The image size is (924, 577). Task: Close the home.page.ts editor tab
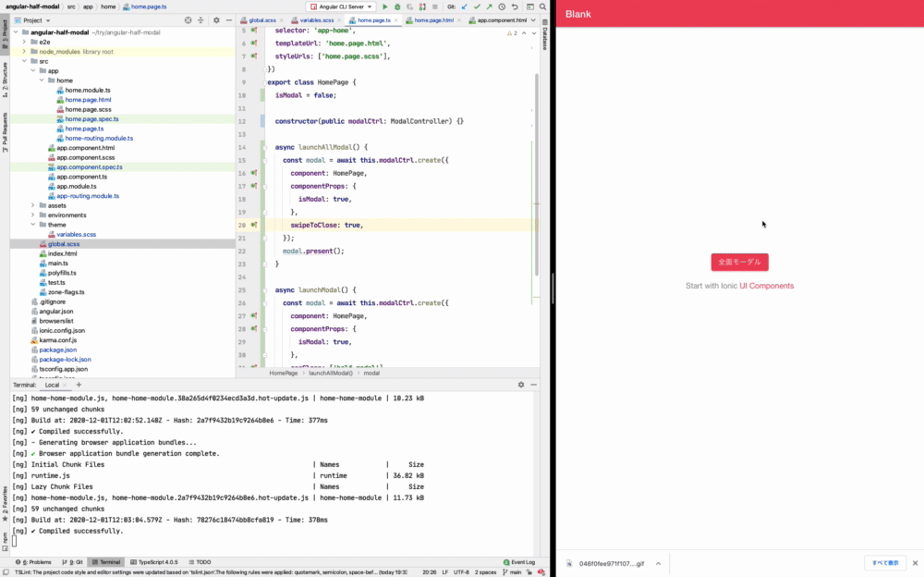pos(396,20)
